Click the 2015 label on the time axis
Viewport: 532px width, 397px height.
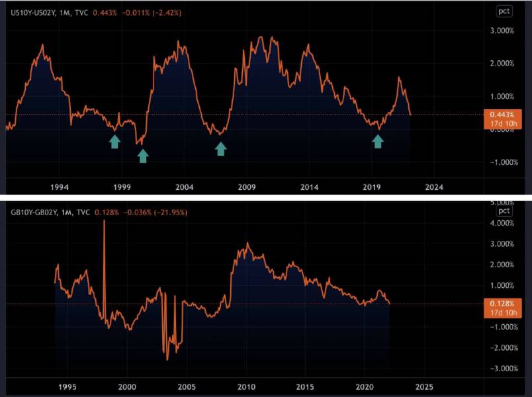click(305, 387)
